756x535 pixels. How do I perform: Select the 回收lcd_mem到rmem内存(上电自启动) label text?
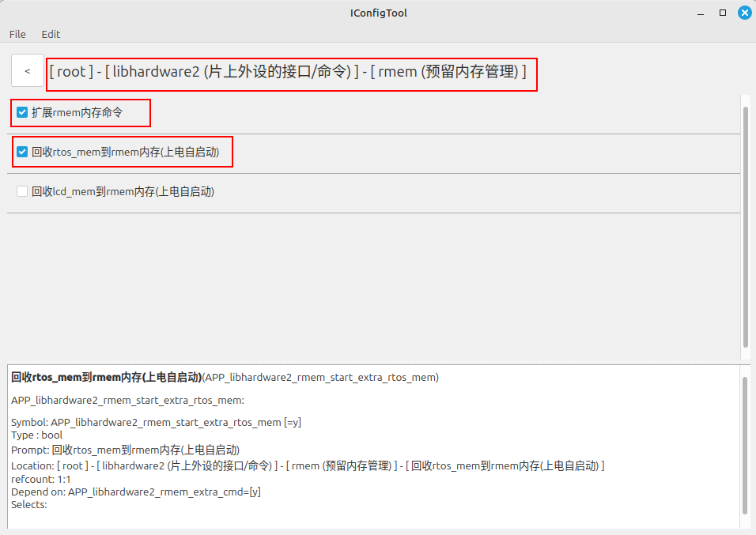point(123,191)
